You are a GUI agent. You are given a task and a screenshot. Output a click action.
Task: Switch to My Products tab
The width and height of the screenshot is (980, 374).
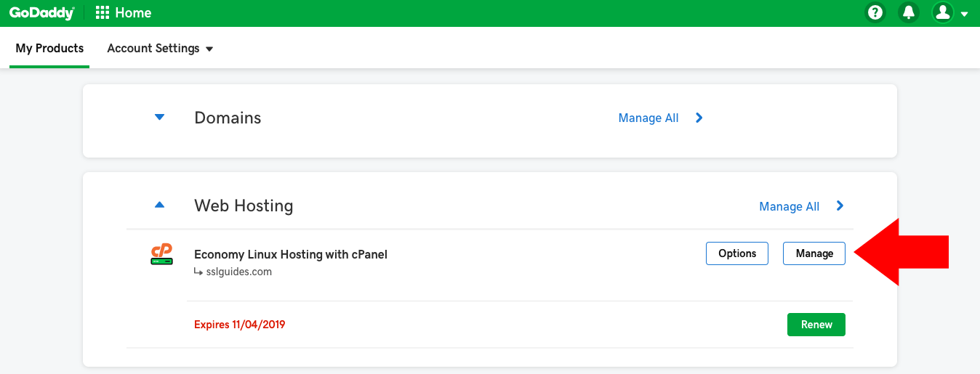49,48
